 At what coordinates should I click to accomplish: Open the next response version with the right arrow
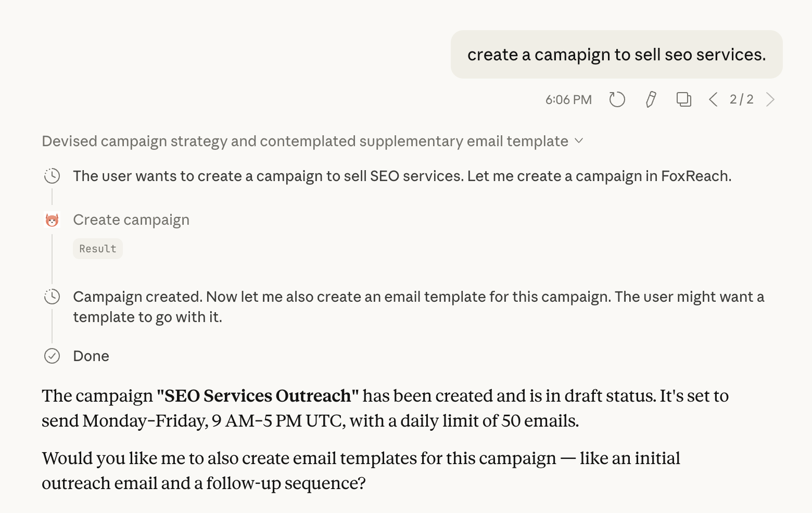771,99
